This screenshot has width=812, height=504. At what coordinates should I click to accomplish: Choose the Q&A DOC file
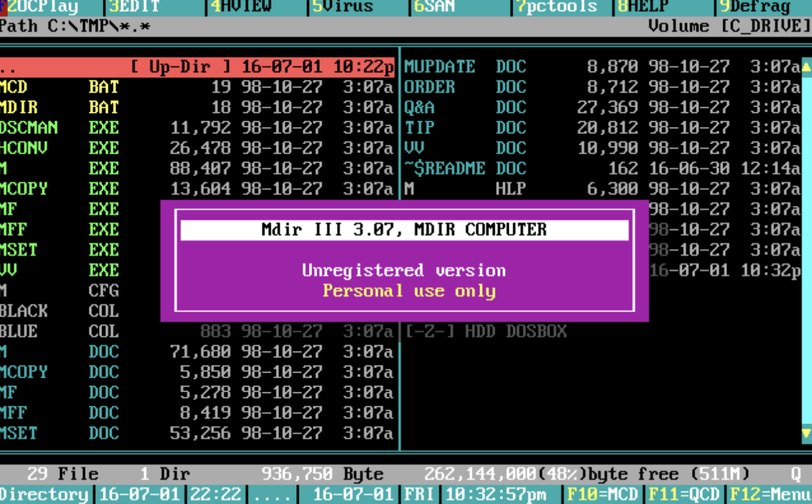(602, 108)
